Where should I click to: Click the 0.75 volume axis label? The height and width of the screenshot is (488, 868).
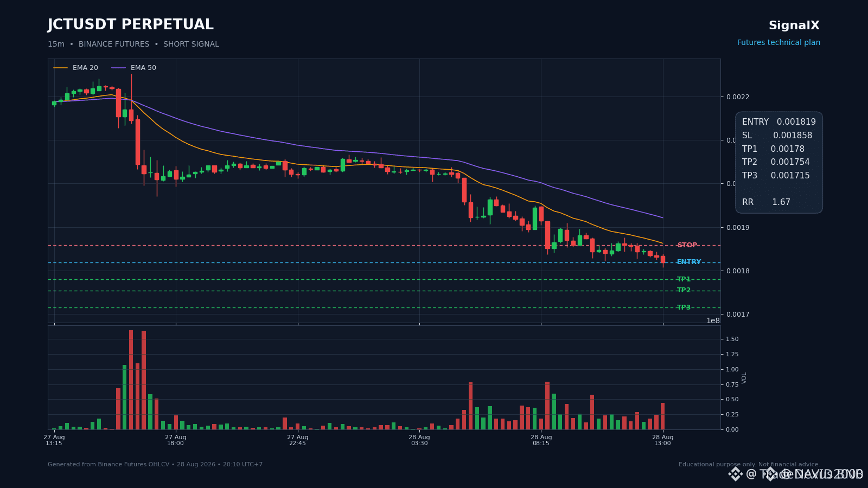pos(732,385)
